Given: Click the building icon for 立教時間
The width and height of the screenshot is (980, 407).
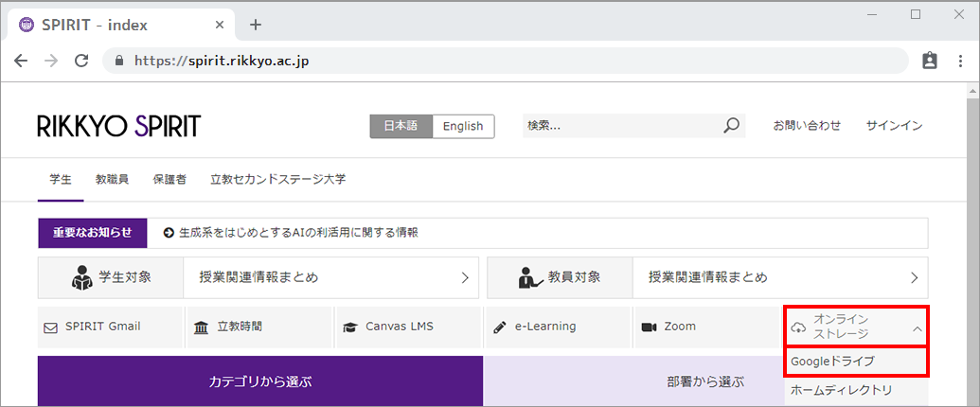Looking at the screenshot, I should tap(202, 327).
